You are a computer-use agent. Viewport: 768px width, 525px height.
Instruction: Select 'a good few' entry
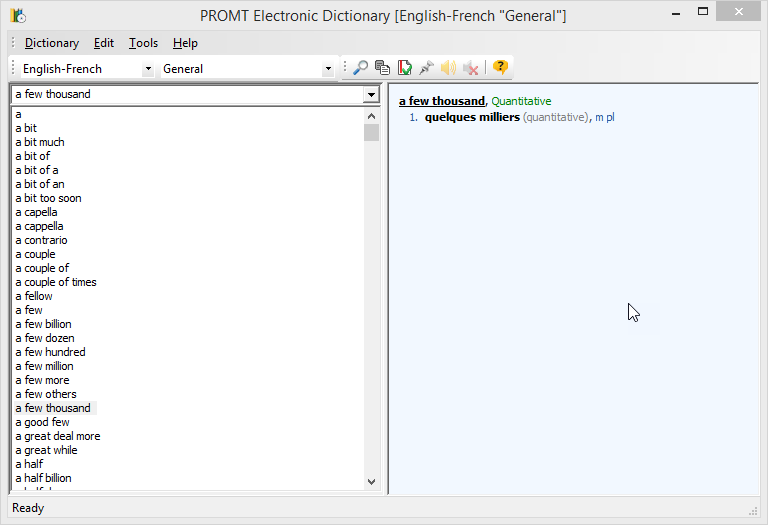(x=42, y=422)
